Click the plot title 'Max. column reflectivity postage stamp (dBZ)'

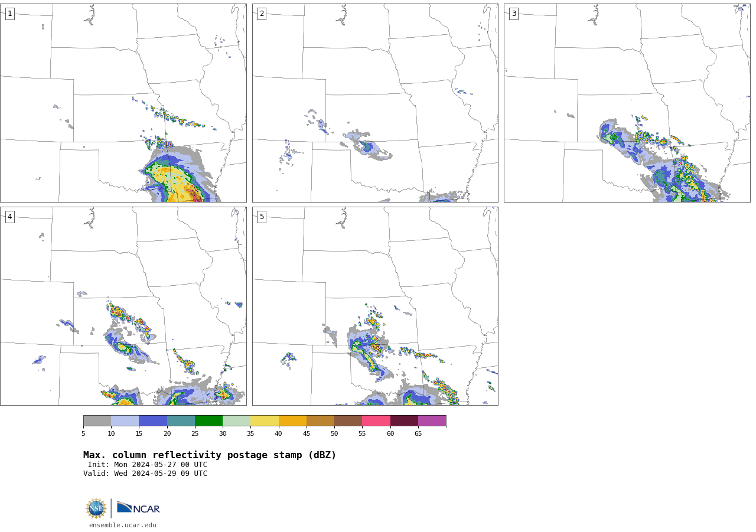click(x=210, y=455)
